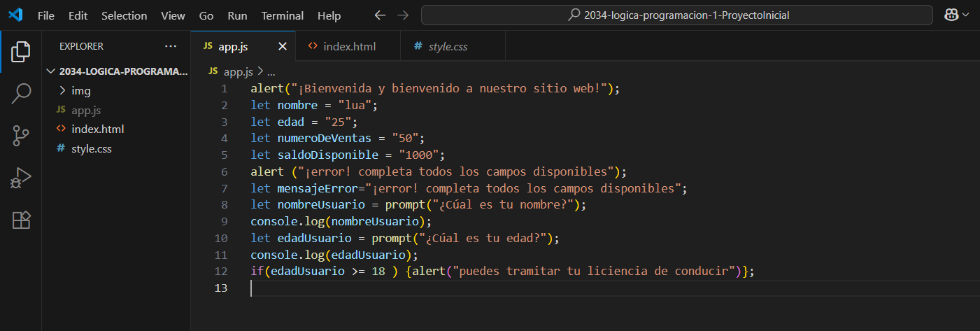Open the File menu

(46, 15)
